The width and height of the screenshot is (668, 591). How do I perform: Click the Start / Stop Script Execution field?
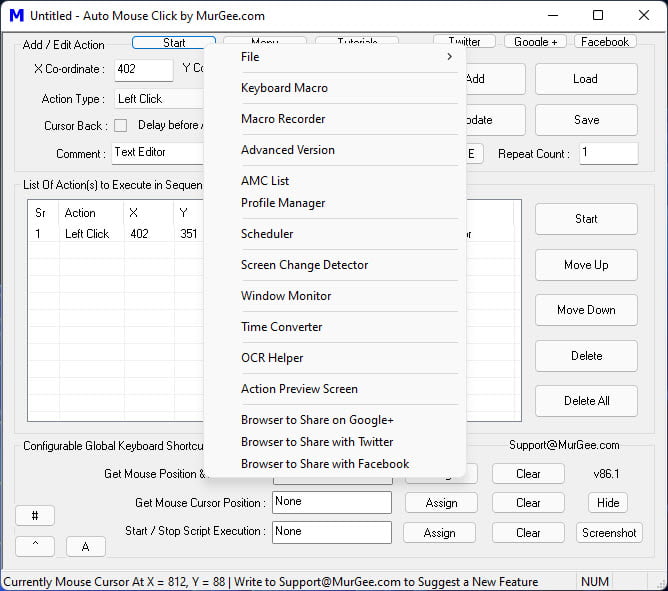(x=332, y=532)
